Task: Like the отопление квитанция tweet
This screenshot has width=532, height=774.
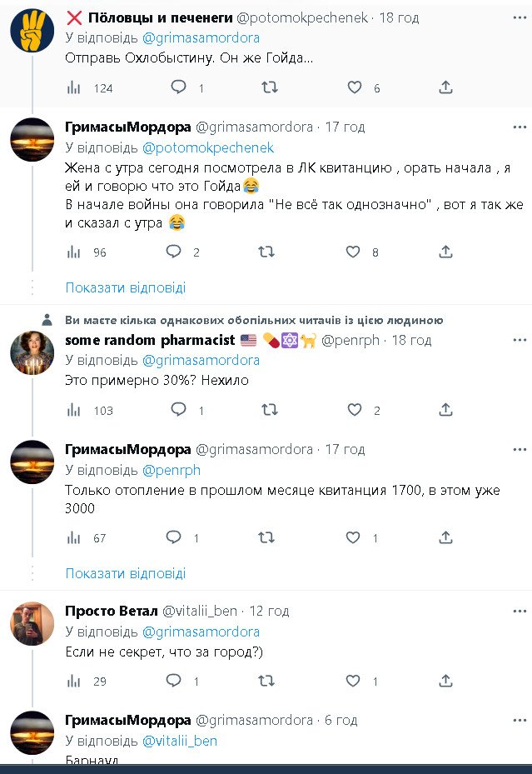Action: tap(354, 538)
